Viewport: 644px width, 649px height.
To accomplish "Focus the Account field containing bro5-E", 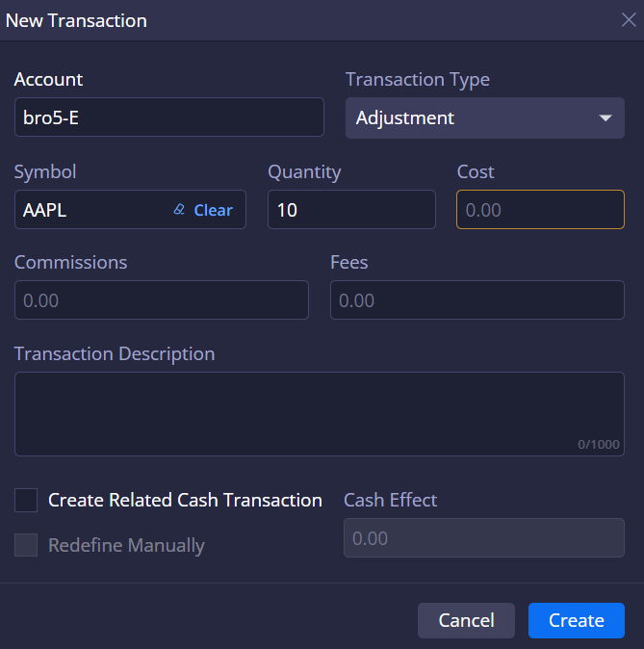I will [x=168, y=117].
